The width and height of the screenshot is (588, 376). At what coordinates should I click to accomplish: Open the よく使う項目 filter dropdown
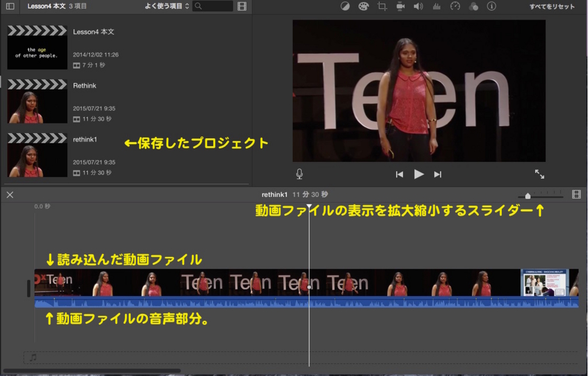point(167,6)
